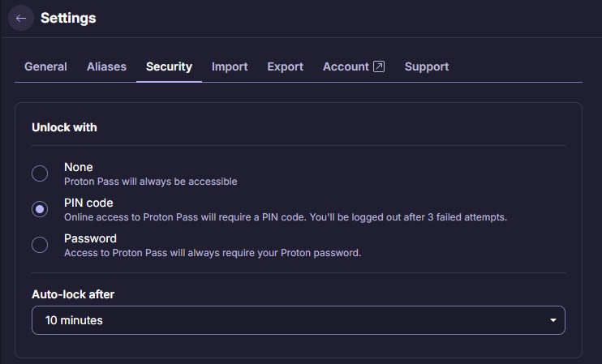Click the Unlock with section heading
This screenshot has width=602, height=364.
pos(65,127)
